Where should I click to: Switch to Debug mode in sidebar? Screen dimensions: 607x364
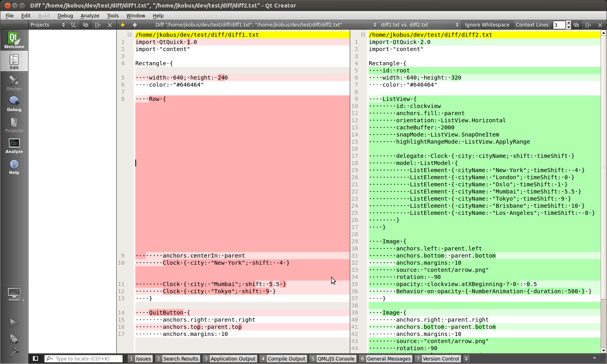[x=14, y=104]
